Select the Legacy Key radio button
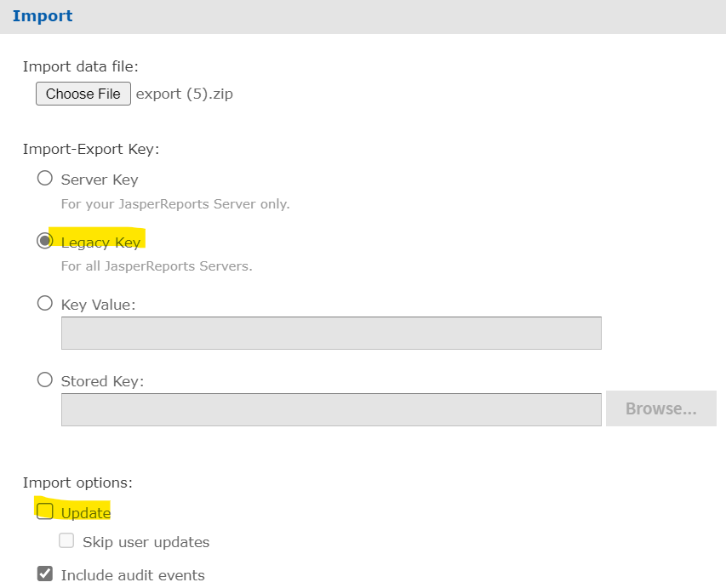Screen dimensions: 726x588 pyautogui.click(x=44, y=241)
